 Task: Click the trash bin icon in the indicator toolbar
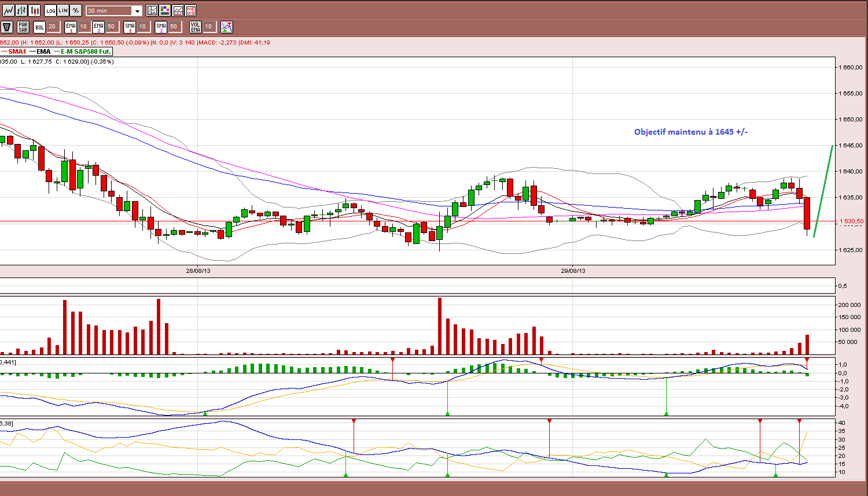7,27
